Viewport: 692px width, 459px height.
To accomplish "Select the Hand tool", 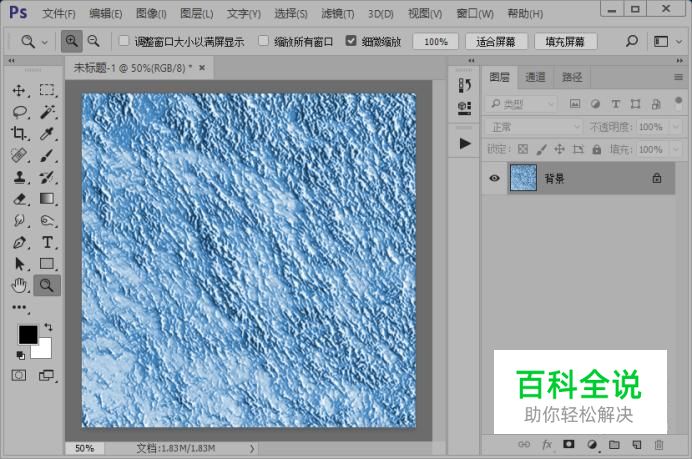I will tap(19, 286).
